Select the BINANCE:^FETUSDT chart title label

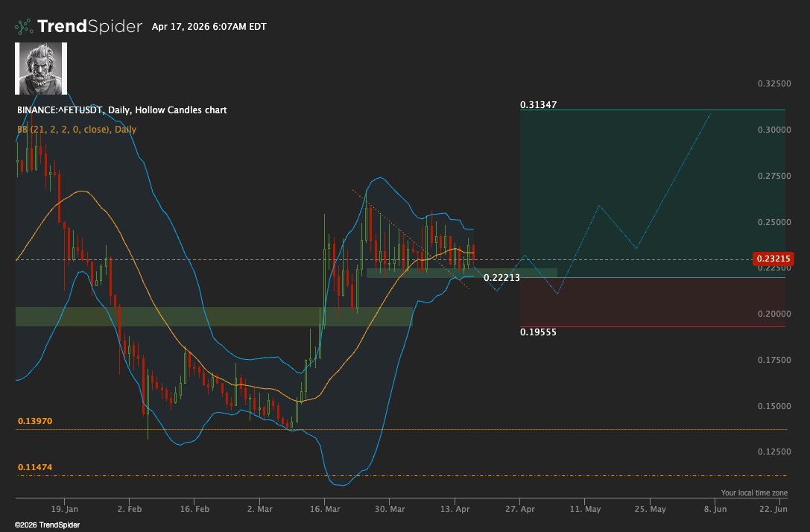pos(121,110)
